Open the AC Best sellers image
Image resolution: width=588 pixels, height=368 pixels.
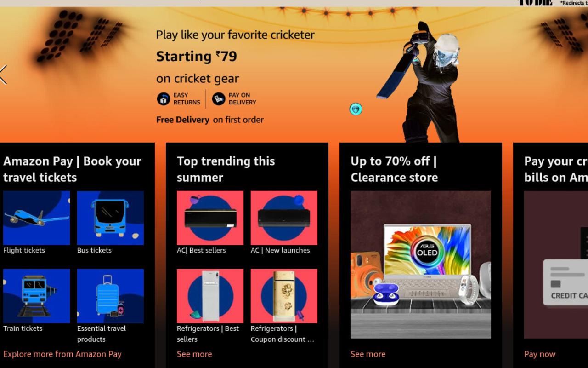point(210,218)
